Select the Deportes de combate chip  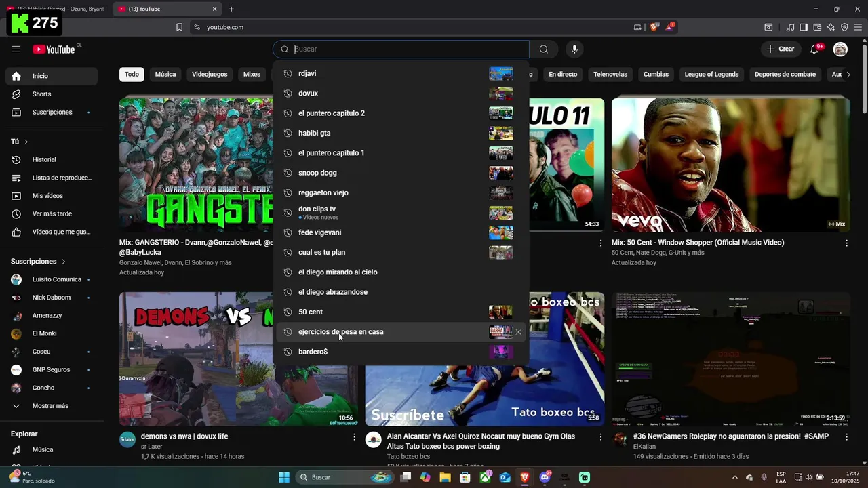785,75
